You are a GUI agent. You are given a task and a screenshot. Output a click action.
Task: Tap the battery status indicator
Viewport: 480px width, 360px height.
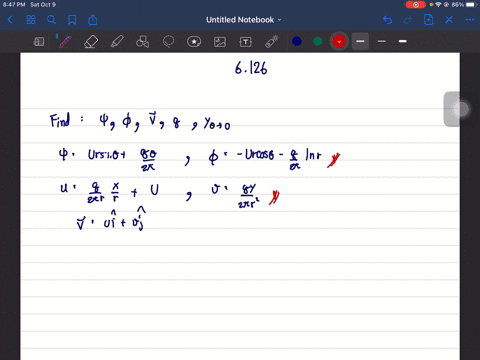470,5
